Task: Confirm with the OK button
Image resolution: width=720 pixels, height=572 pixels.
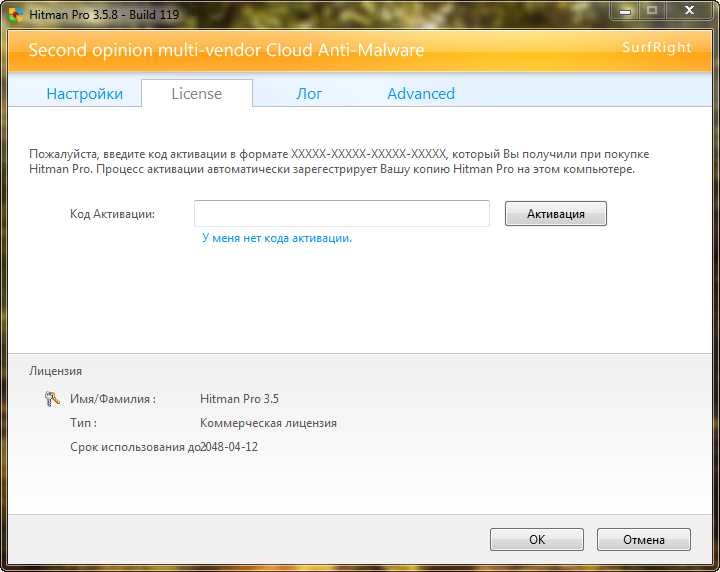Action: [537, 539]
